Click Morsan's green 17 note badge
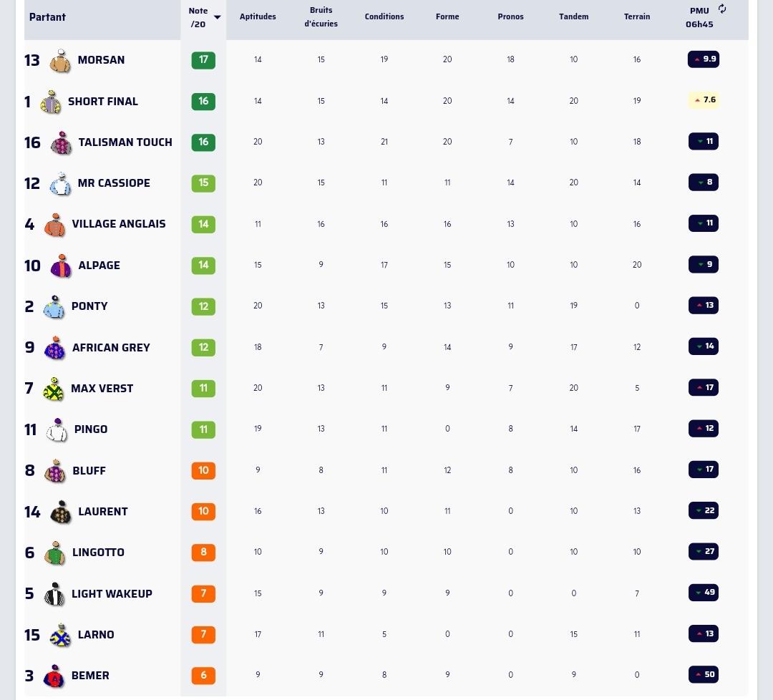This screenshot has width=773, height=700. [x=203, y=59]
